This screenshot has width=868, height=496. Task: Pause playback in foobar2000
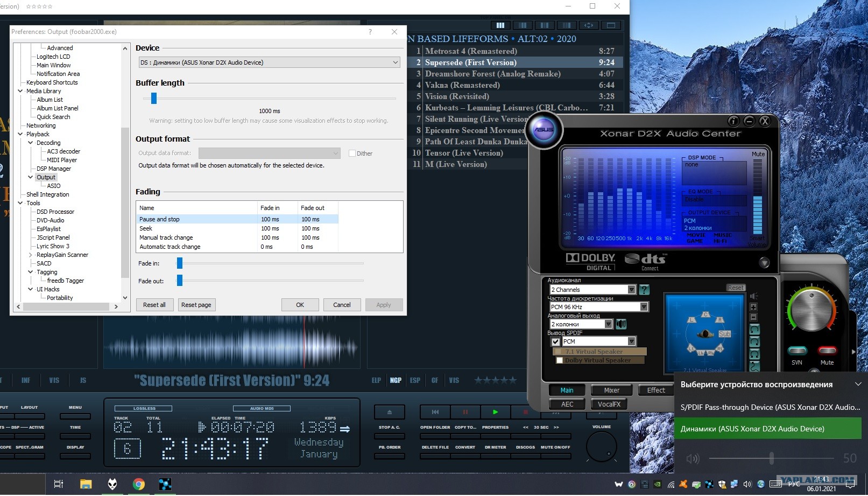click(465, 412)
